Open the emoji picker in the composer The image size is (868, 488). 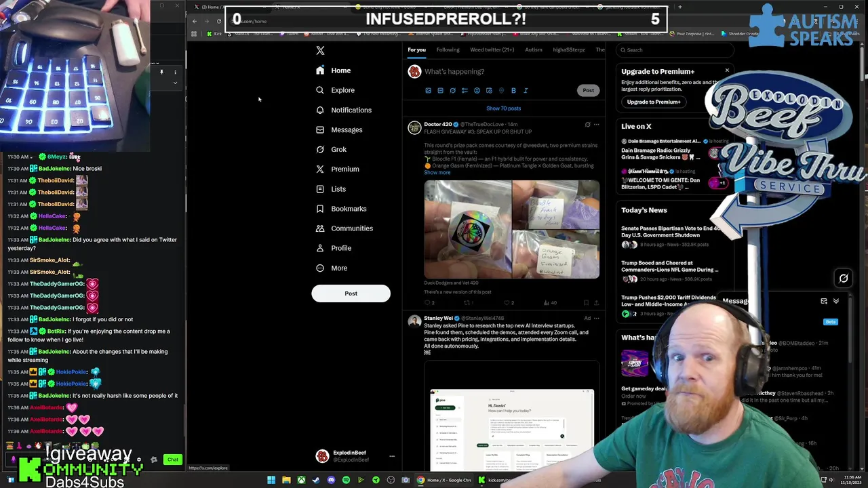point(477,90)
